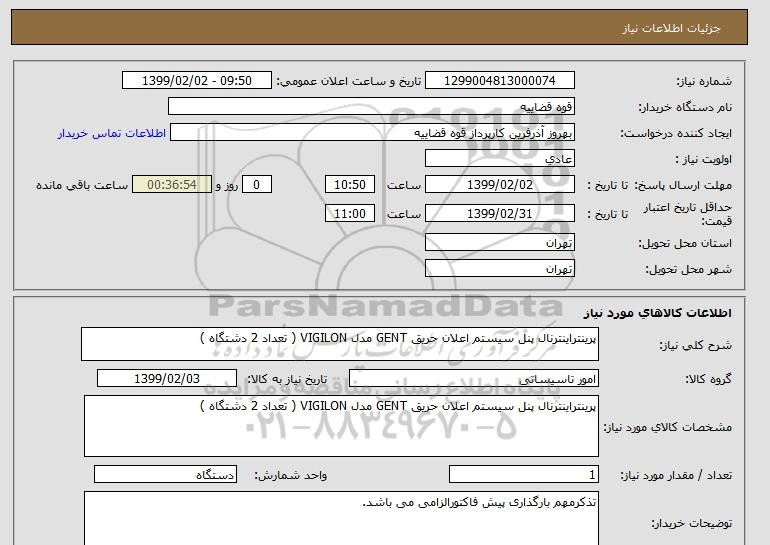Click the label گروه کالا

point(708,379)
